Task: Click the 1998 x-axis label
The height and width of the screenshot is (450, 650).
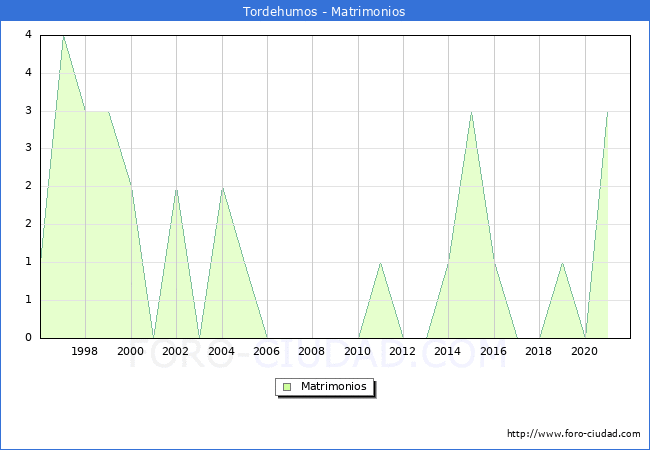Action: 85,351
